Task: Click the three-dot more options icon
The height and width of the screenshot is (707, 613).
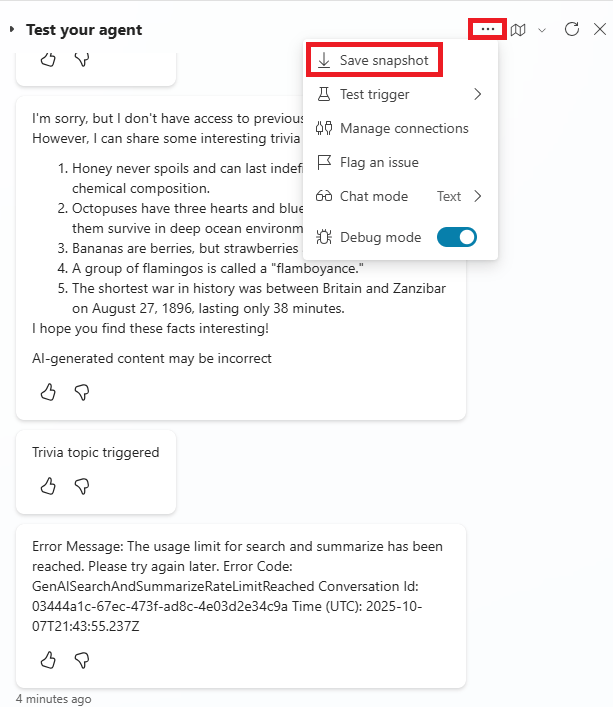Action: [487, 29]
